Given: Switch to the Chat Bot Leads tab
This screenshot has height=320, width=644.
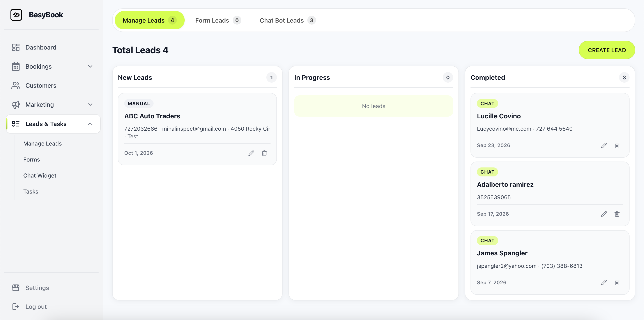Looking at the screenshot, I should click(287, 20).
